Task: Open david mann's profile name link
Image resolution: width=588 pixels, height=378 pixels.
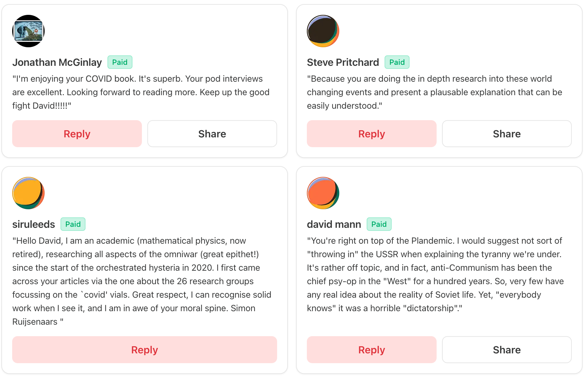Action: (x=334, y=224)
